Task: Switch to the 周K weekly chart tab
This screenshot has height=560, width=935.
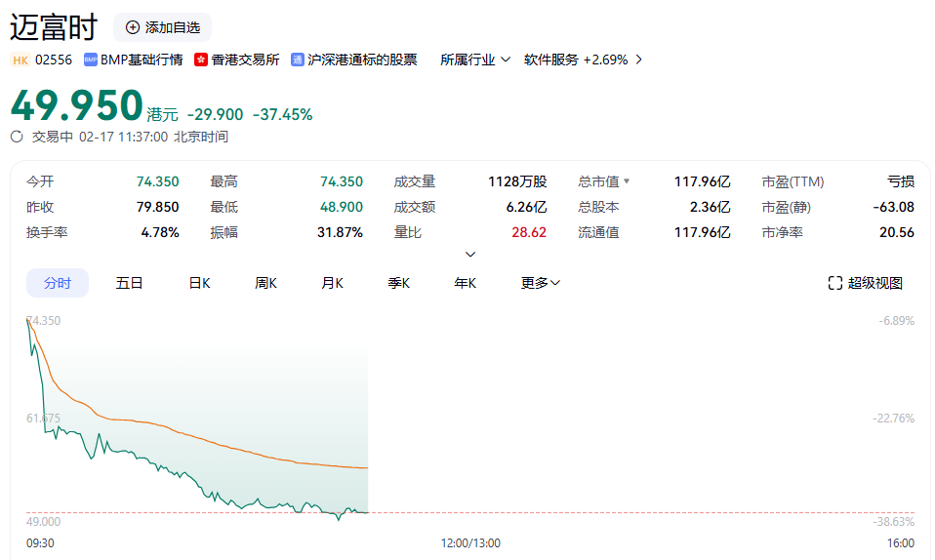Action: point(265,283)
